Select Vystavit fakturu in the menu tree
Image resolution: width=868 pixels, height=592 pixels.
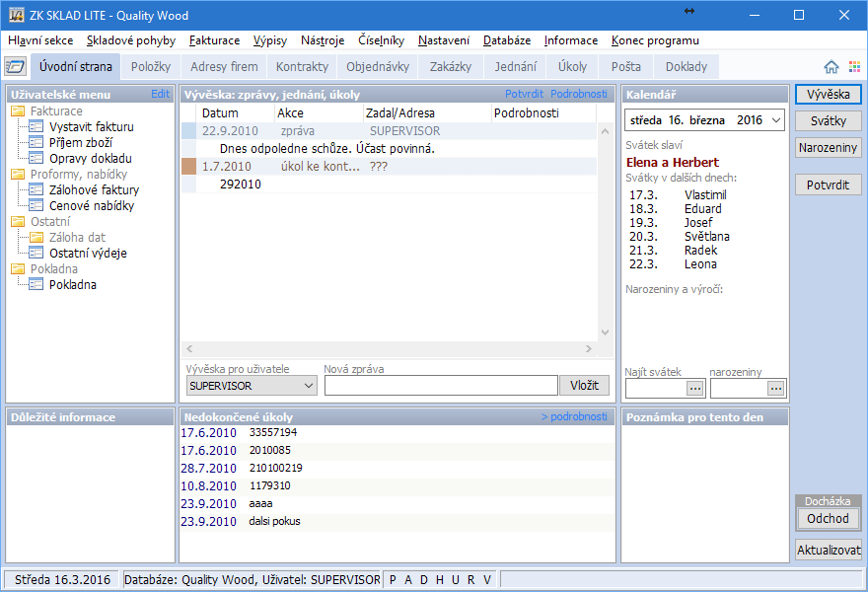point(92,126)
